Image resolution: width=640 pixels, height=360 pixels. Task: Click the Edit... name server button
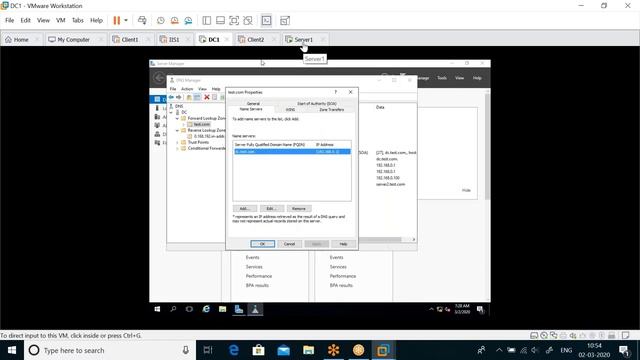pos(271,209)
